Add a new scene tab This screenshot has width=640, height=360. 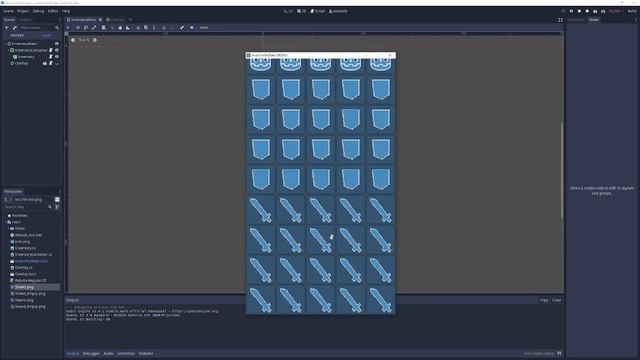coord(130,20)
